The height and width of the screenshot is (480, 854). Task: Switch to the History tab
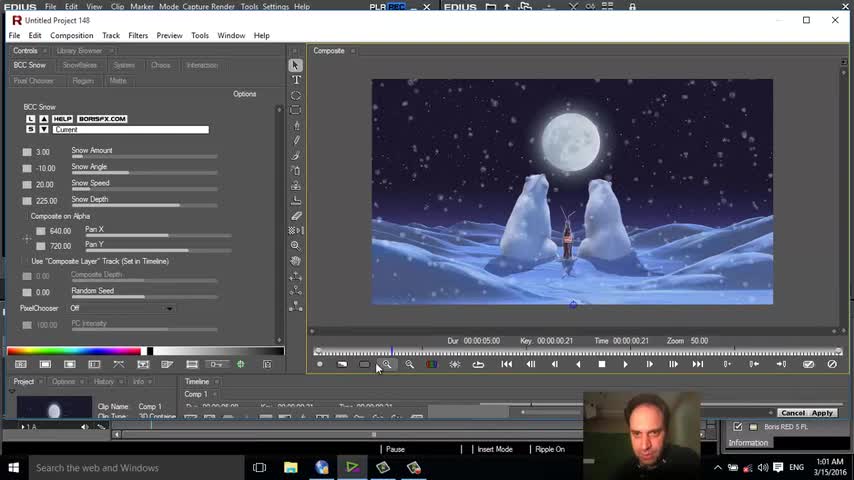(103, 381)
